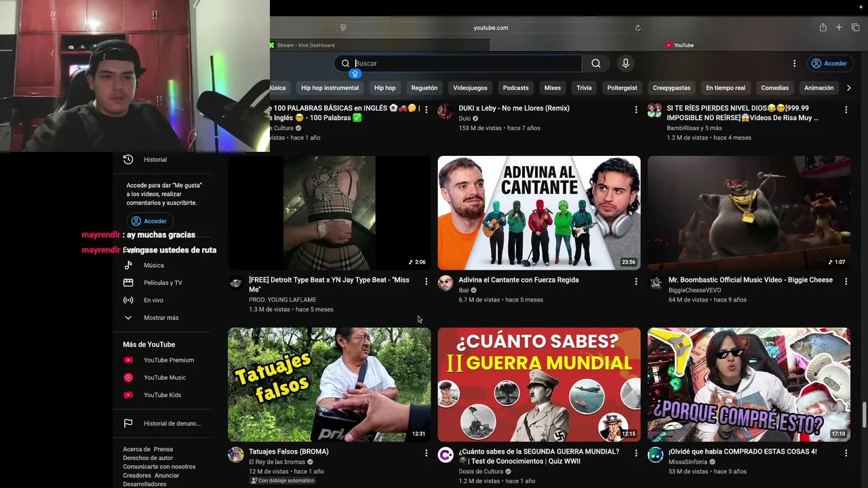This screenshot has width=868, height=488.
Task: Open options for SEGUNDA GUERRA MUNDIAL quiz video
Action: [x=636, y=452]
